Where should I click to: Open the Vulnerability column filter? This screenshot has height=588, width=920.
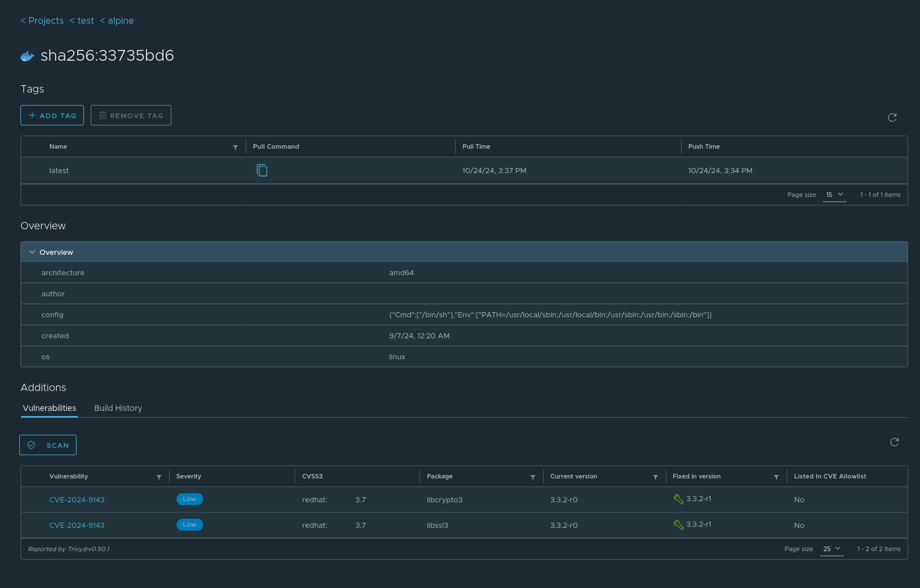[x=159, y=477]
